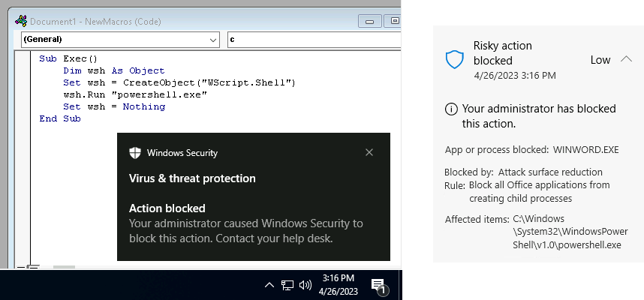Dismiss the Windows Security toast notification

[x=369, y=152]
